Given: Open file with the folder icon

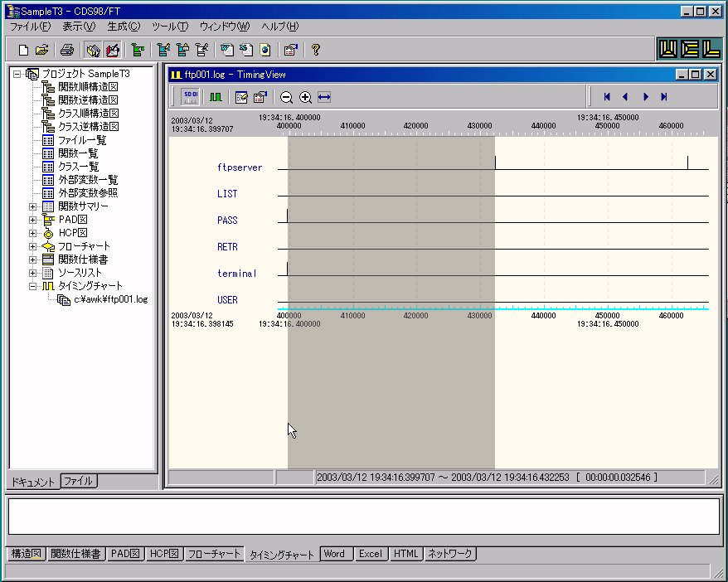Looking at the screenshot, I should (41, 50).
